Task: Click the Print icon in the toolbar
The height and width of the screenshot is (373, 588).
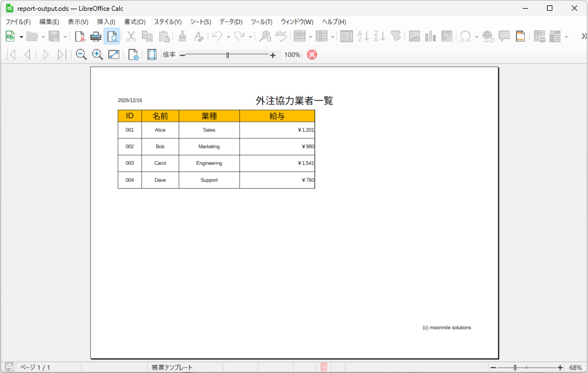Action: click(96, 37)
